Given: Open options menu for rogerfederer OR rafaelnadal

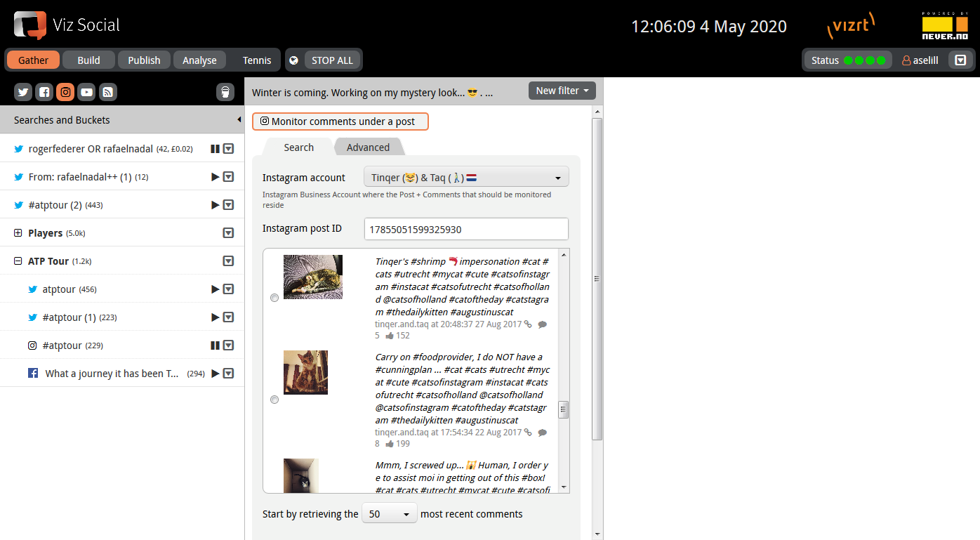Looking at the screenshot, I should coord(228,149).
